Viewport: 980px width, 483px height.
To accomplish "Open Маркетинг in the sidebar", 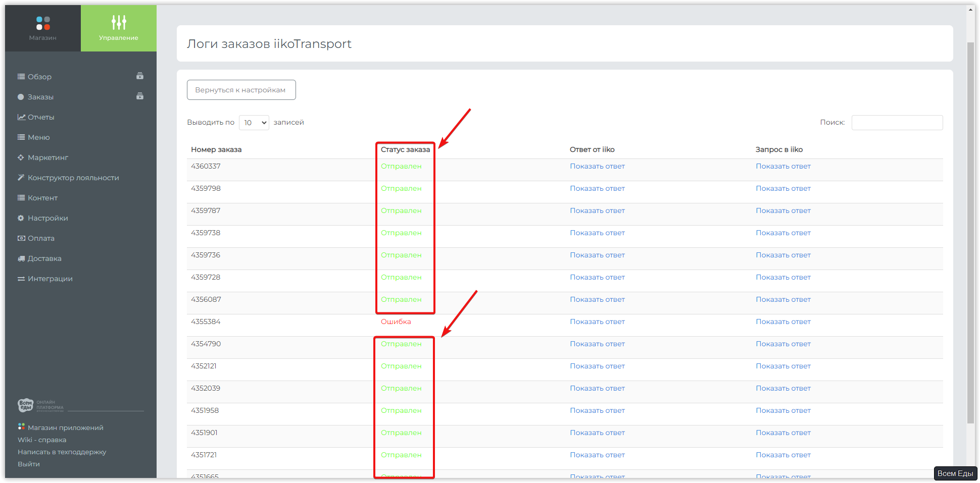I will [x=48, y=157].
